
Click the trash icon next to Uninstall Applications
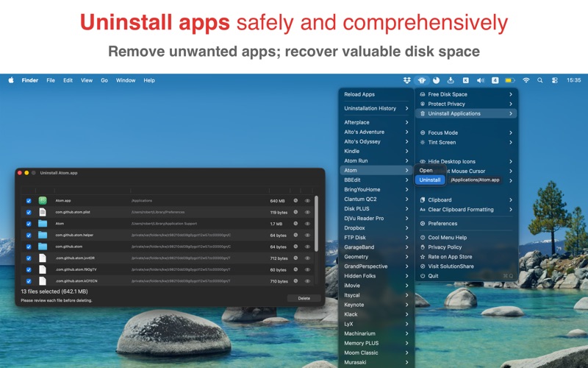[423, 113]
